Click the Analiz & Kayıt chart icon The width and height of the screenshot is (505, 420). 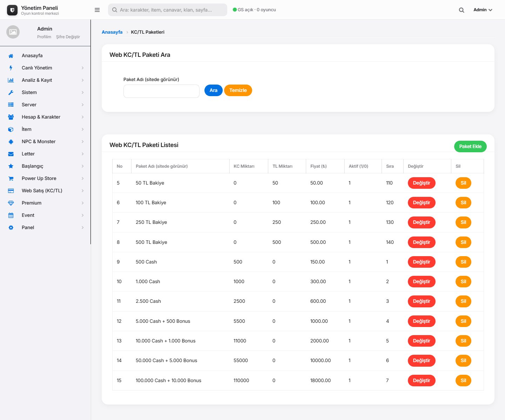[x=11, y=80]
